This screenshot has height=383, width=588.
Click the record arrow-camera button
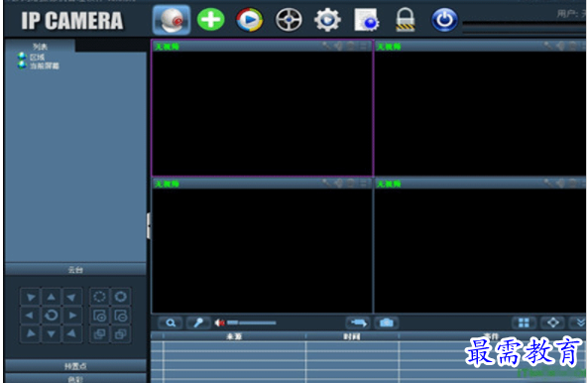click(x=358, y=323)
